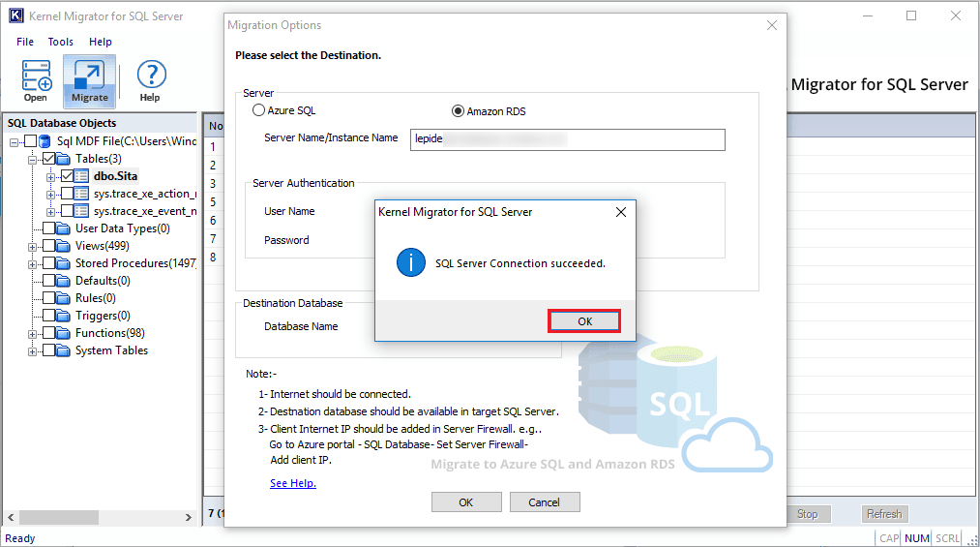Screen dimensions: 980x547
Task: Toggle the Sql MDF File checkbox
Action: point(30,141)
